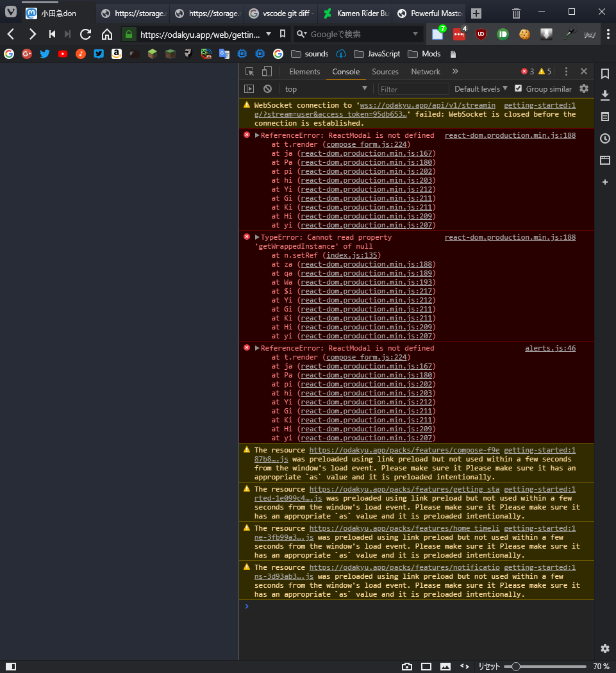Uncheck the Group similar checkbox
The image size is (616, 673).
pyautogui.click(x=519, y=88)
